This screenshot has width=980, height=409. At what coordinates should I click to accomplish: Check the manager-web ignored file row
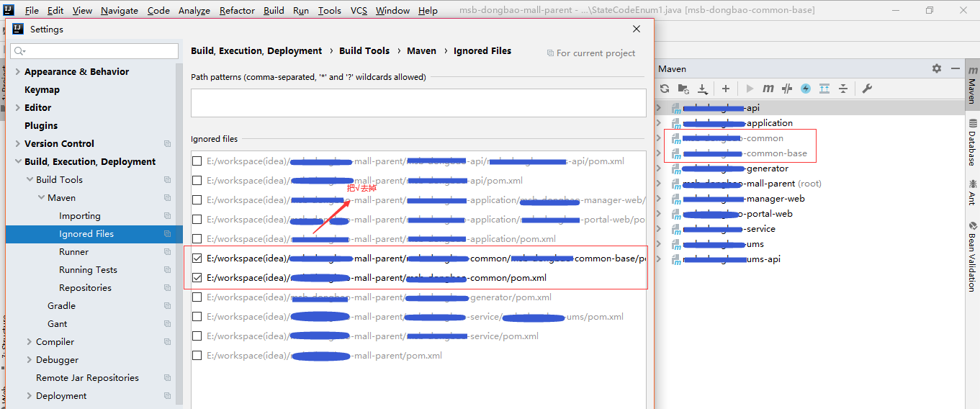(x=197, y=199)
